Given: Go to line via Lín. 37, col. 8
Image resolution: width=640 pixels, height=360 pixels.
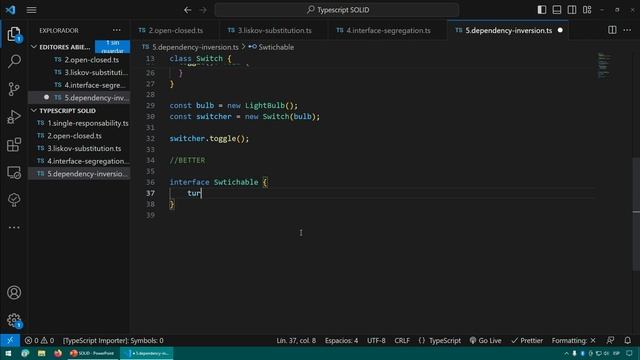Looking at the screenshot, I should point(296,340).
